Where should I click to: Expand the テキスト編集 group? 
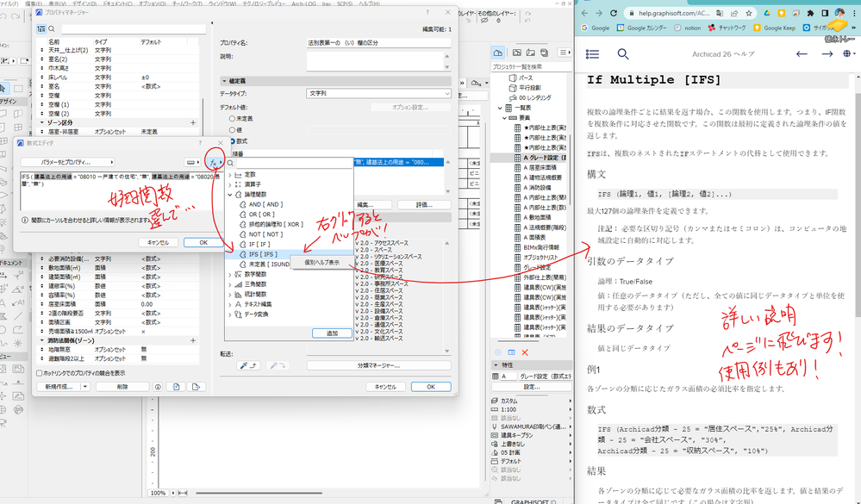230,304
